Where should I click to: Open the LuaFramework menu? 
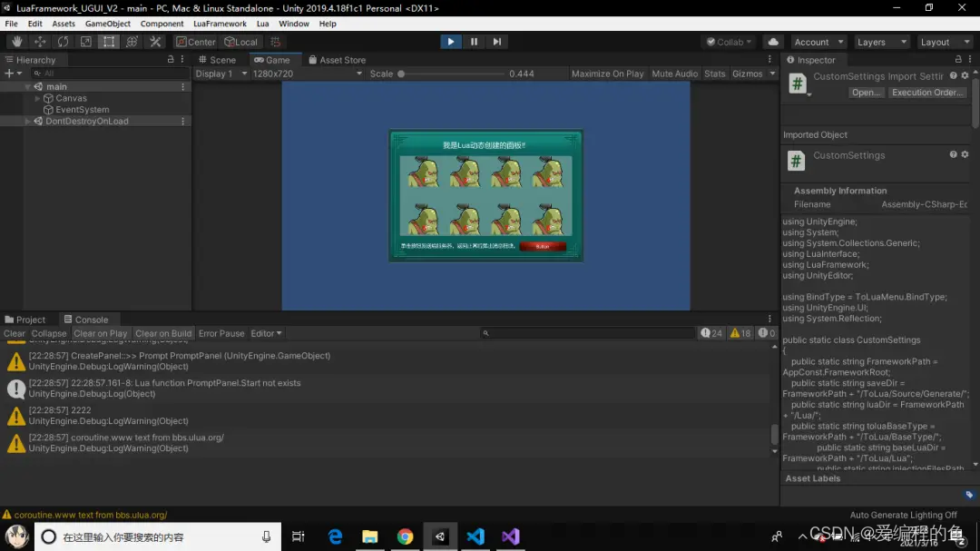tap(220, 24)
